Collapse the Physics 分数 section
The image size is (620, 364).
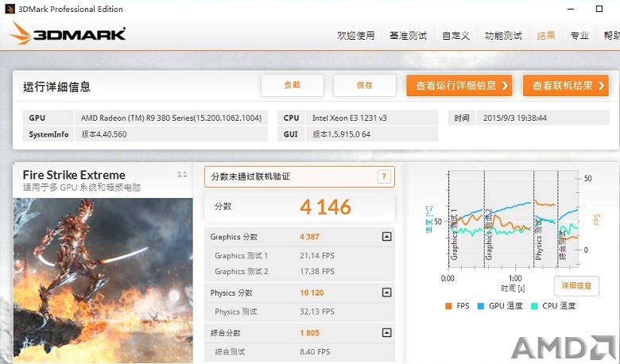pos(387,292)
